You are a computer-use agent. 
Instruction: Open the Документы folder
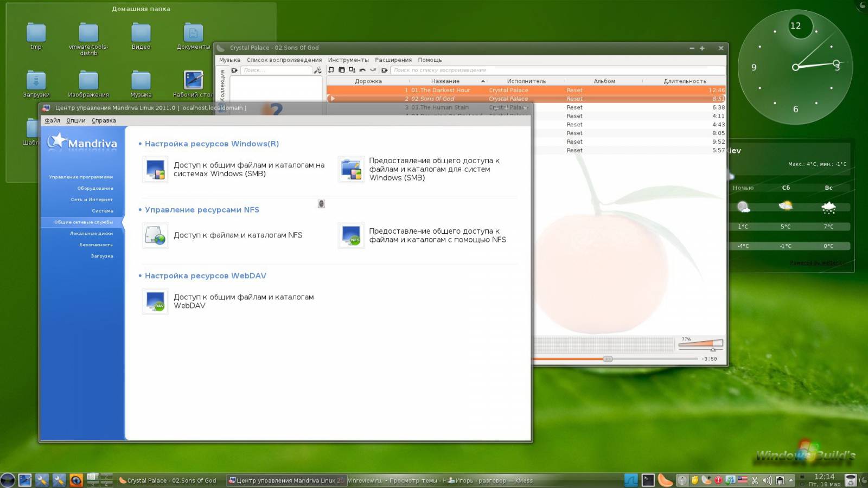coord(193,36)
